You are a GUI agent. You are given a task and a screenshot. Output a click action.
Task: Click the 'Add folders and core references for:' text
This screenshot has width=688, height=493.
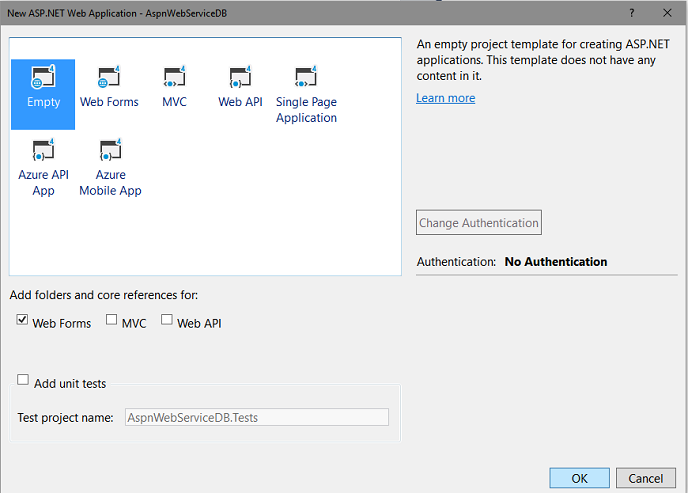coord(104,295)
